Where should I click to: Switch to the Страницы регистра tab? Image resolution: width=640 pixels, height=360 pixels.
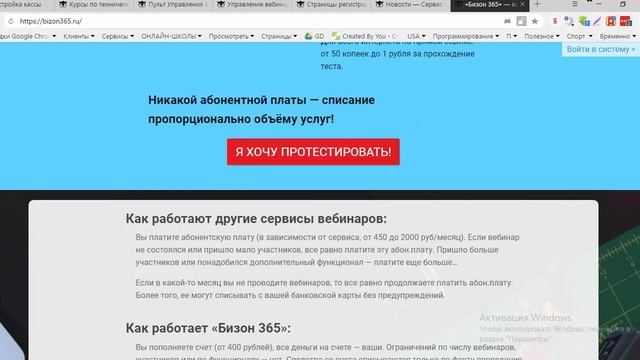(331, 4)
